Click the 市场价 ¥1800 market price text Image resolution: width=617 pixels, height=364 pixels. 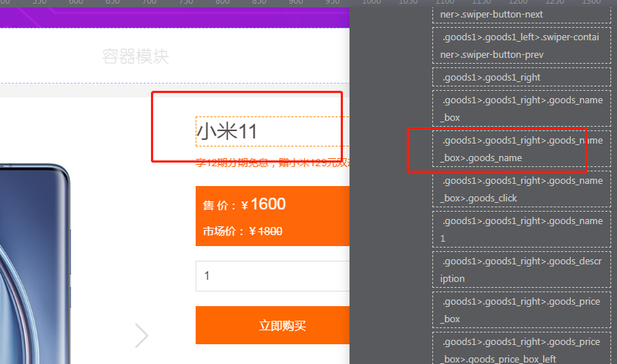click(x=243, y=231)
